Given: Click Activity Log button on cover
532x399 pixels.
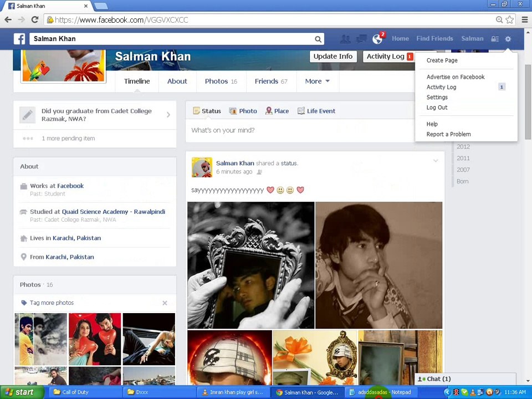Looking at the screenshot, I should click(x=389, y=57).
